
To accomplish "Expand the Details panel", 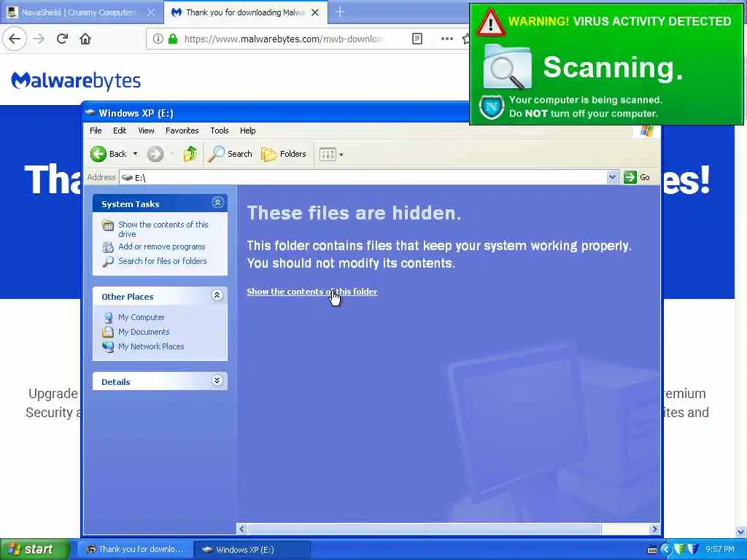I will click(x=217, y=381).
